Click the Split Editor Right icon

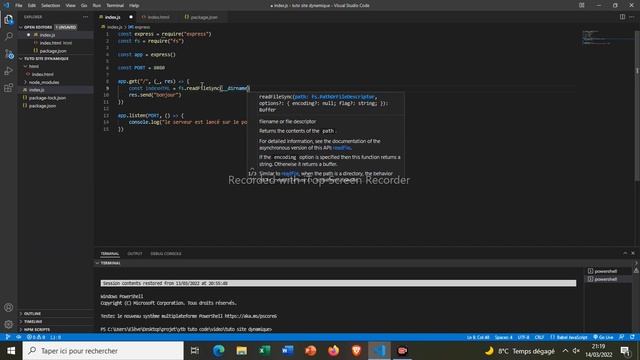click(x=622, y=17)
